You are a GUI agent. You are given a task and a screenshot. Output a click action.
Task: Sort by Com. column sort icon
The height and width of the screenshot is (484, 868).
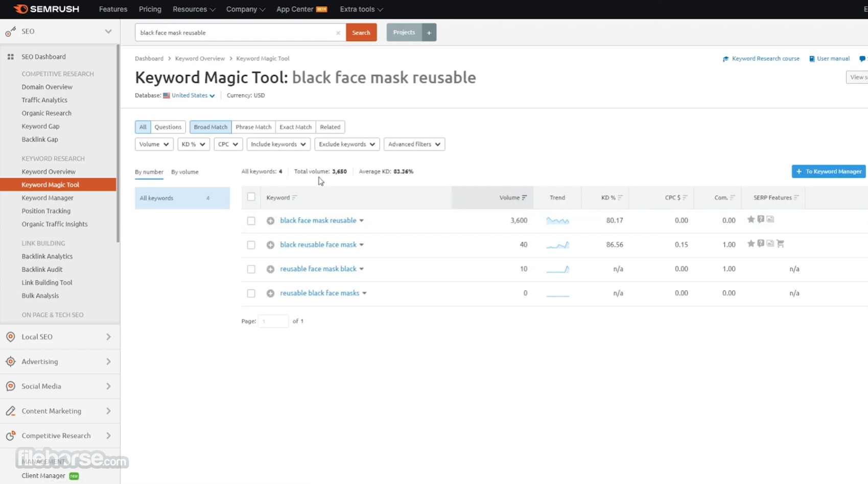click(x=733, y=198)
